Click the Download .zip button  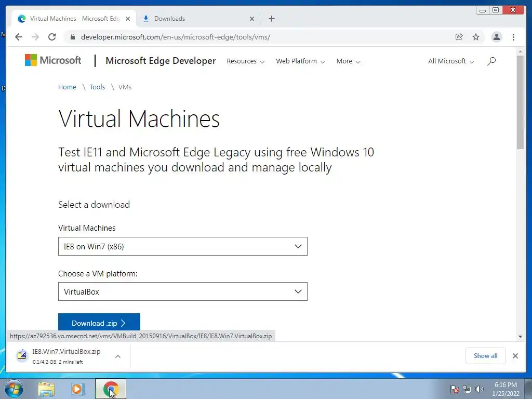[x=99, y=322]
